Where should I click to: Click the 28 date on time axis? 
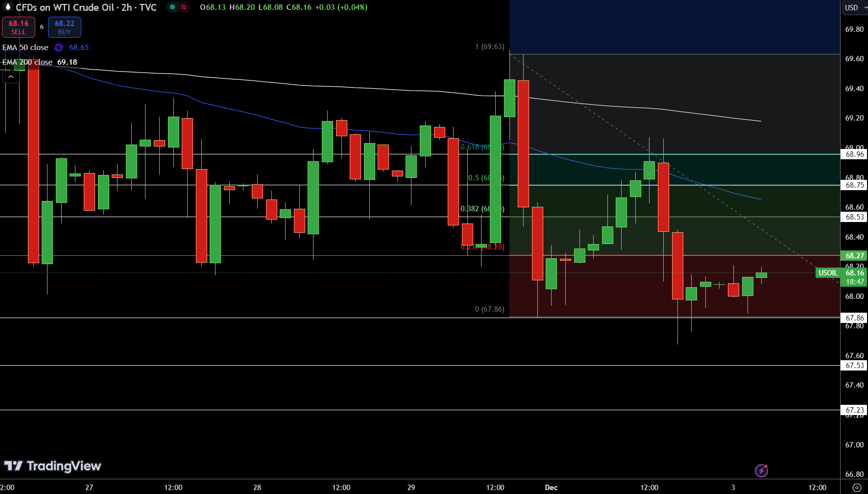coord(257,488)
